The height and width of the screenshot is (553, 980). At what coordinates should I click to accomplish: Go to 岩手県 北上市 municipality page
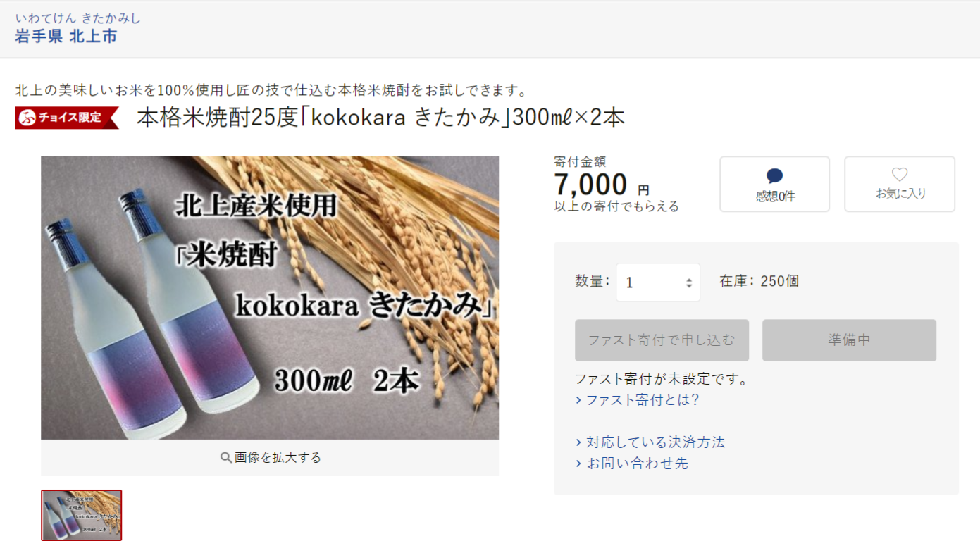point(66,37)
